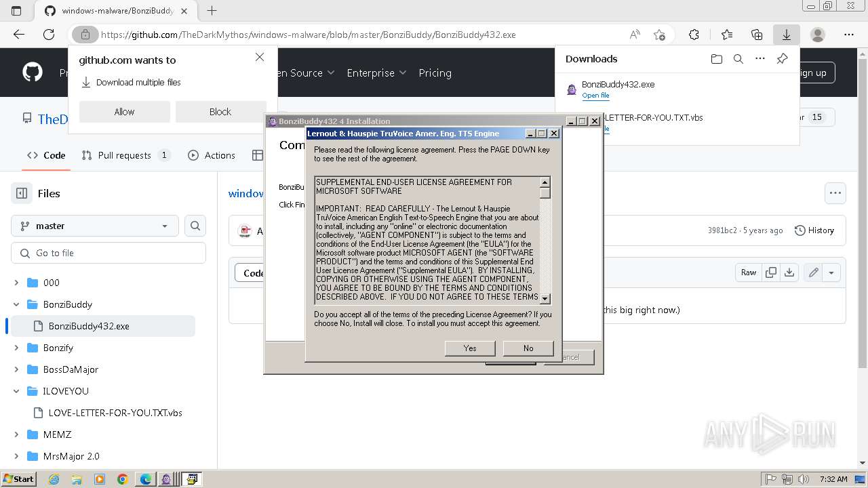The height and width of the screenshot is (488, 868).
Task: Open Edge Collections toolbar icon
Action: (757, 35)
